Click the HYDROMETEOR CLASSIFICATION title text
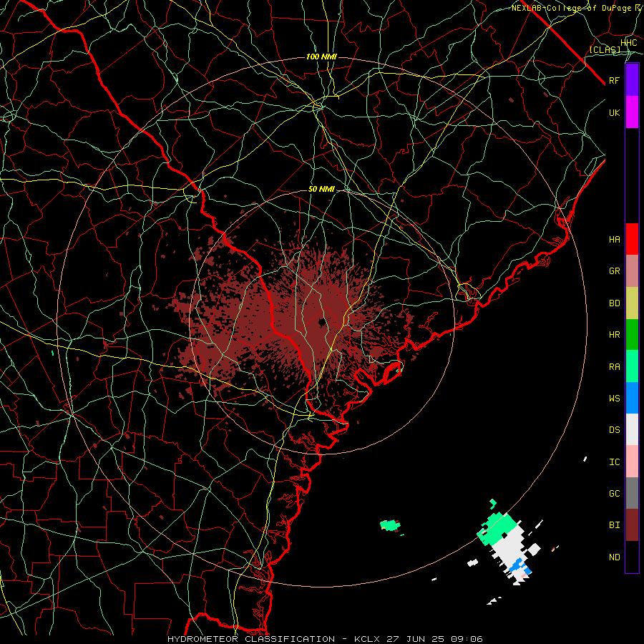 point(251,639)
